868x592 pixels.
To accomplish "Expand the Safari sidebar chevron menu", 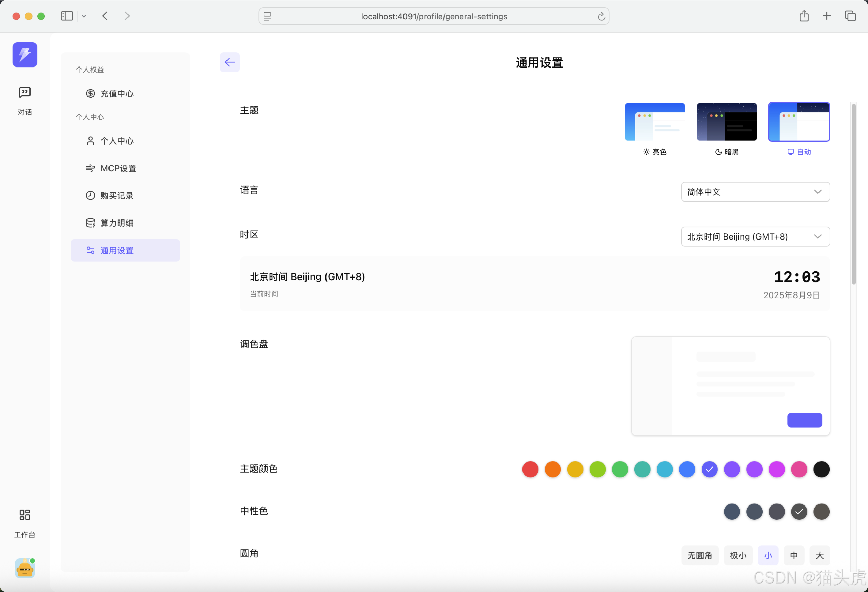I will click(84, 16).
